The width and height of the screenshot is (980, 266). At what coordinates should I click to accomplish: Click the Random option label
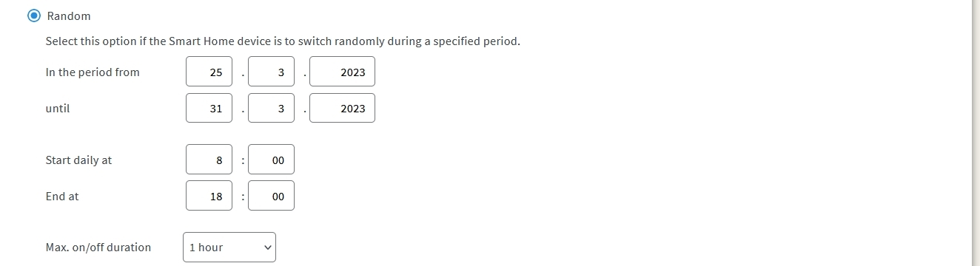(x=69, y=16)
